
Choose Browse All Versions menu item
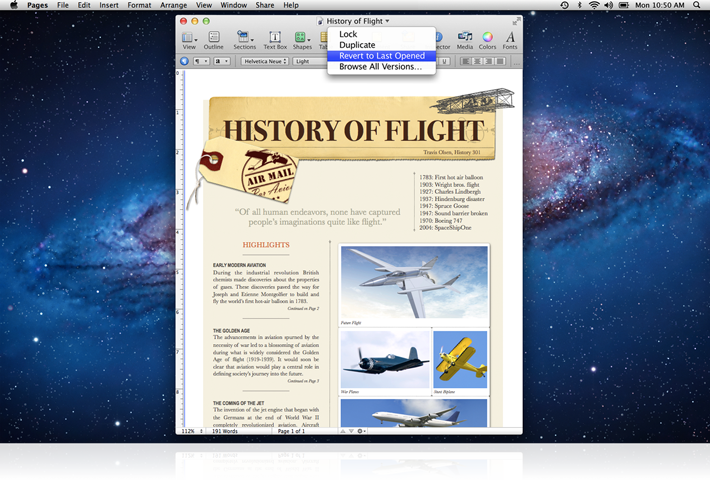tap(380, 67)
